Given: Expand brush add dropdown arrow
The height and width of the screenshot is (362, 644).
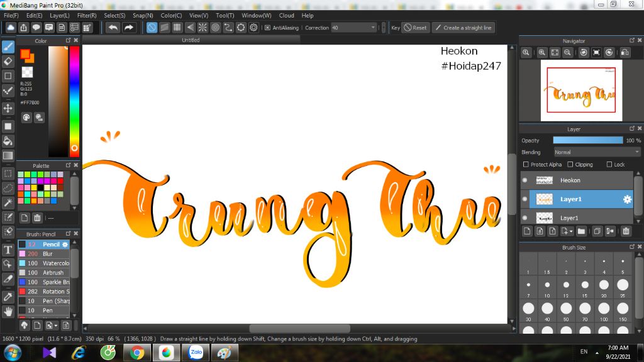Looking at the screenshot, I should [55, 326].
